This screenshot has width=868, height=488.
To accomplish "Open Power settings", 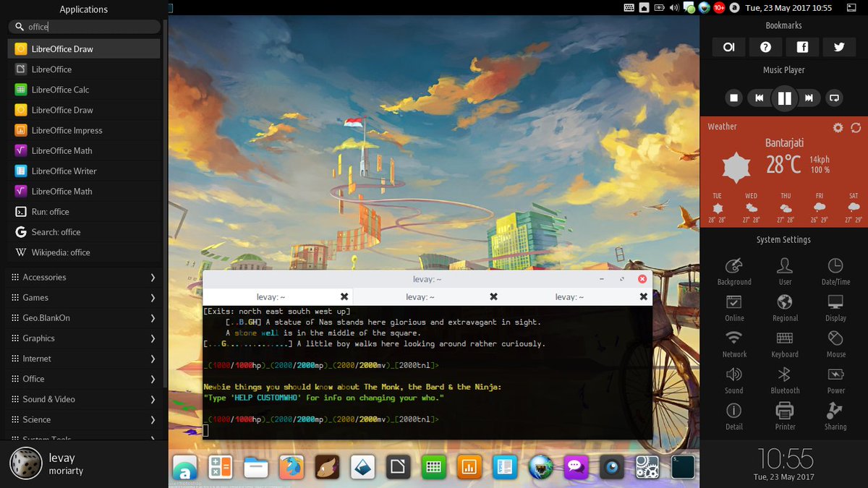I will point(835,380).
